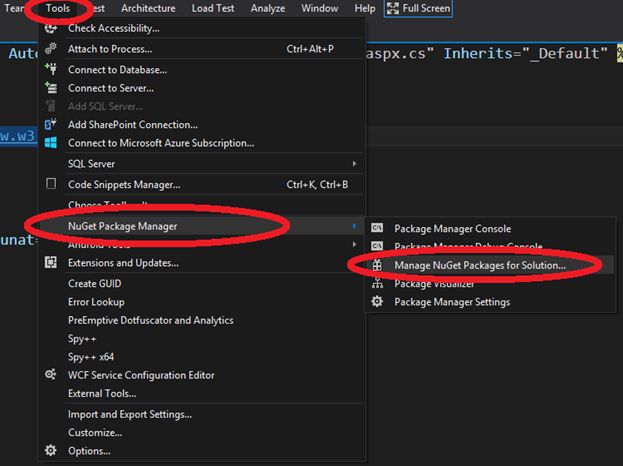Click the Check Accessibility icon
Image resolution: width=623 pixels, height=466 pixels.
(51, 28)
